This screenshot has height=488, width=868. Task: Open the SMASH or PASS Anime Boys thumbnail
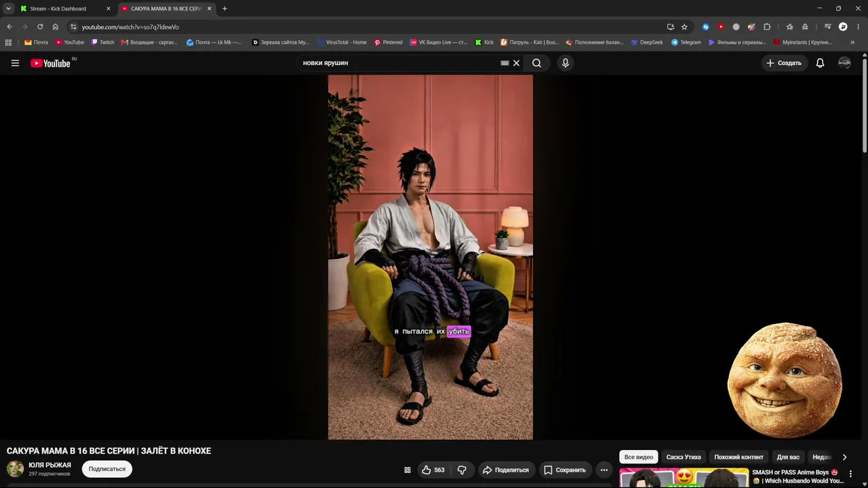(x=684, y=478)
